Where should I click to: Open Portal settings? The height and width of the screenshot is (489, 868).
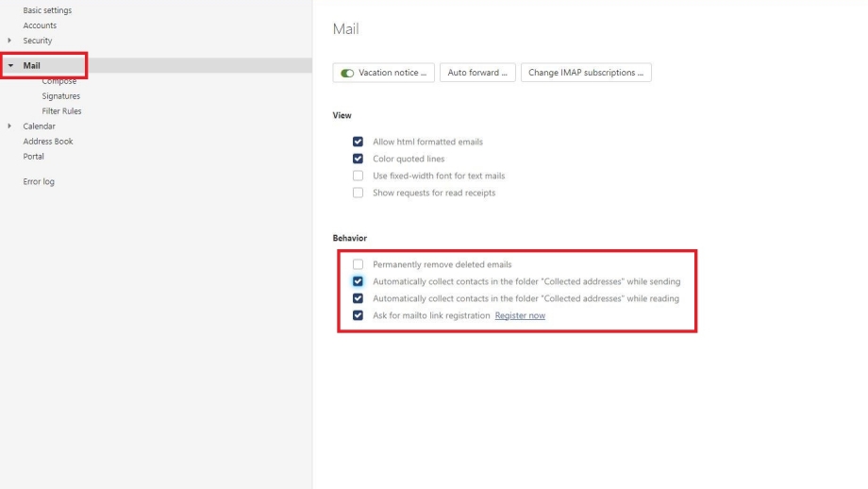pyautogui.click(x=33, y=156)
